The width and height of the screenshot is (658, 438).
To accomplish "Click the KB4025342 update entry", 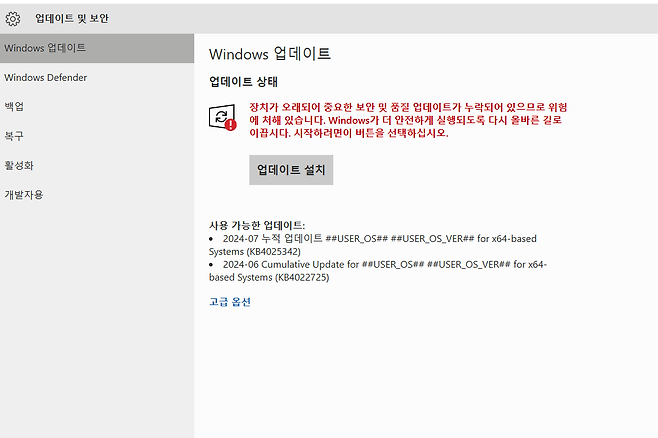I will point(373,245).
